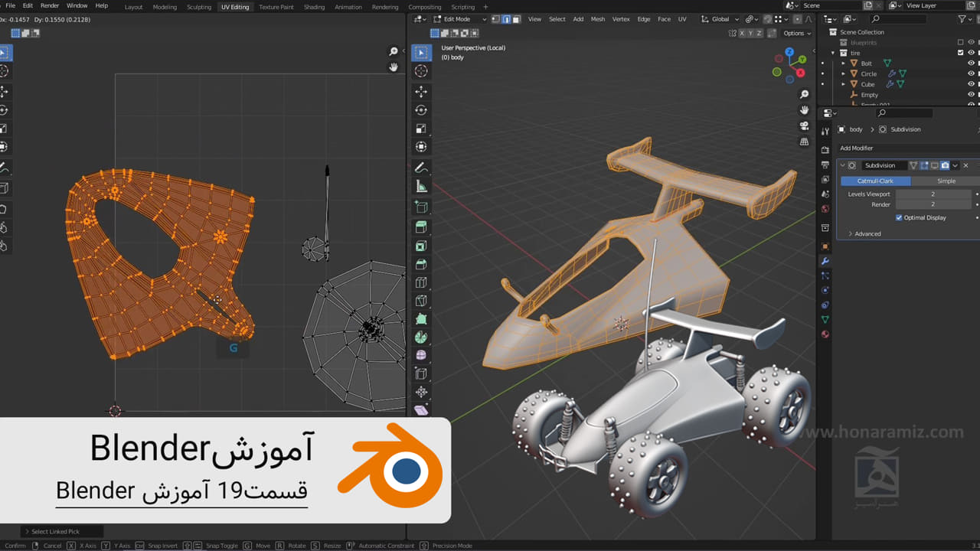Click the viewport zoom magnifier icon
The height and width of the screenshot is (551, 980).
click(805, 94)
